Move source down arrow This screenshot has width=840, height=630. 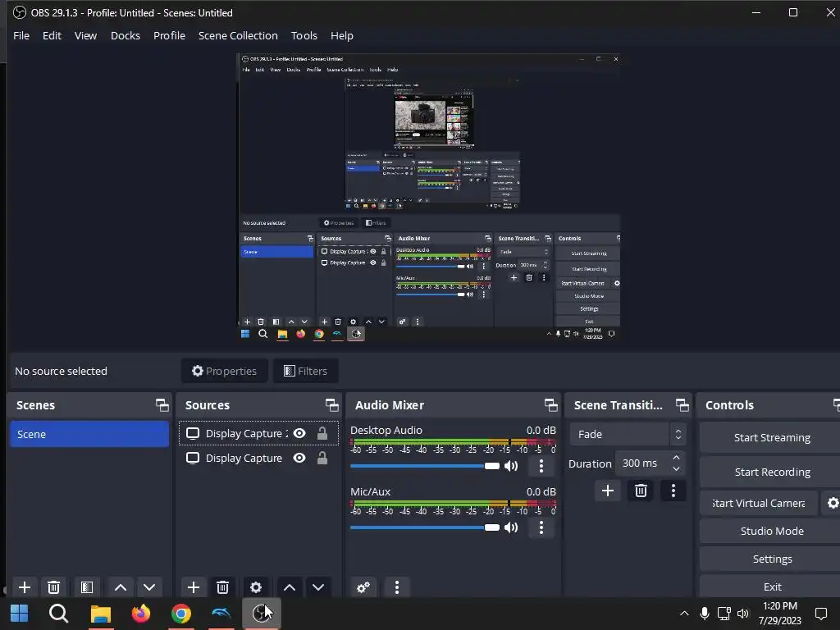point(318,587)
